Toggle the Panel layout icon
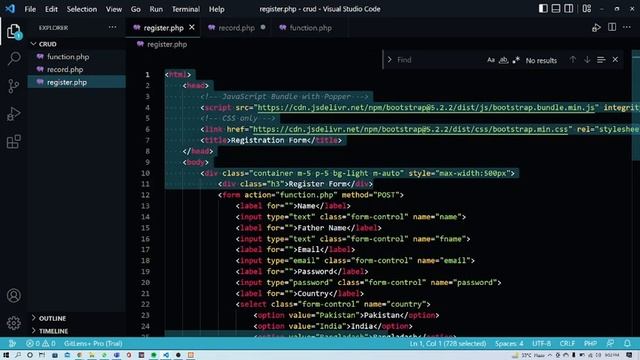This screenshot has width=640, height=360. (x=556, y=9)
